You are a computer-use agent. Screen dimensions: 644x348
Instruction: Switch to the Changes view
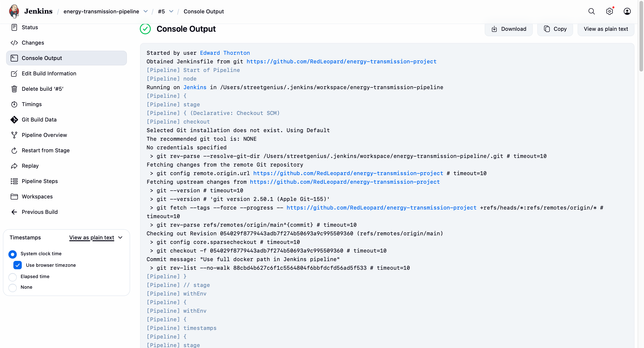[33, 43]
